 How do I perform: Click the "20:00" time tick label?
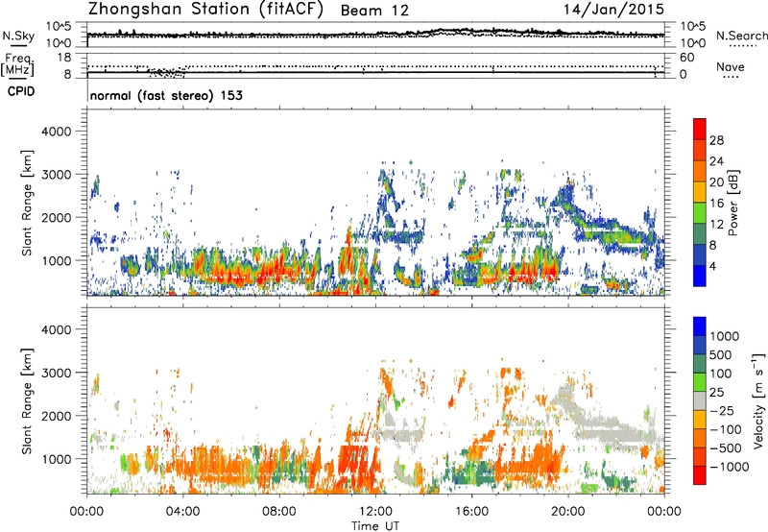pos(567,512)
